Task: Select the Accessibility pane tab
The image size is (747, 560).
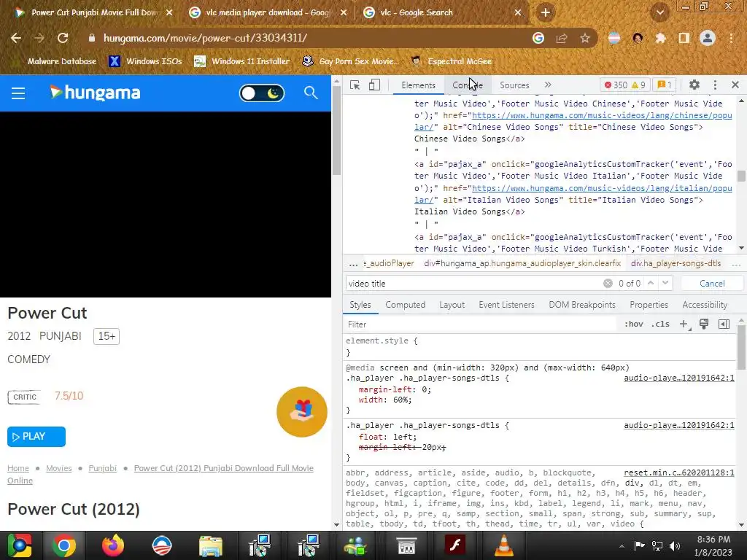Action: [x=705, y=305]
